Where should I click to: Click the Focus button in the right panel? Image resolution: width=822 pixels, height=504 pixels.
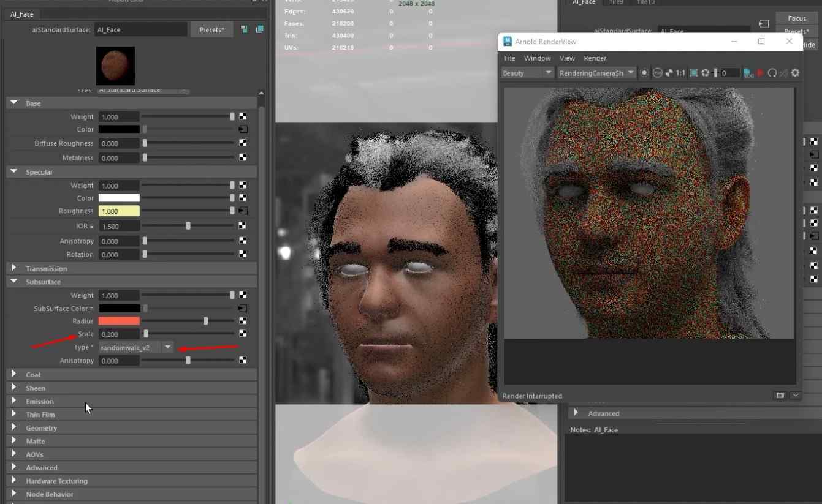[x=797, y=18]
